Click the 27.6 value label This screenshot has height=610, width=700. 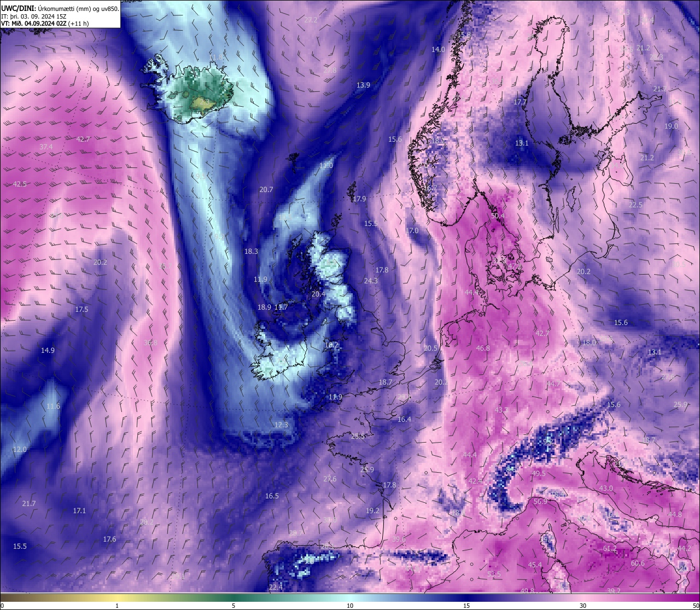(x=330, y=479)
